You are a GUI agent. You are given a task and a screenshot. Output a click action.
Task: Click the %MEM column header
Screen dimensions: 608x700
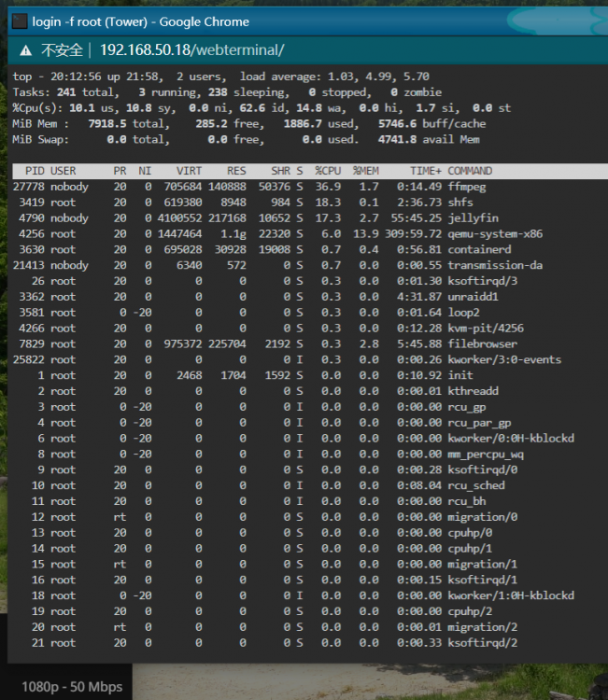tap(366, 171)
